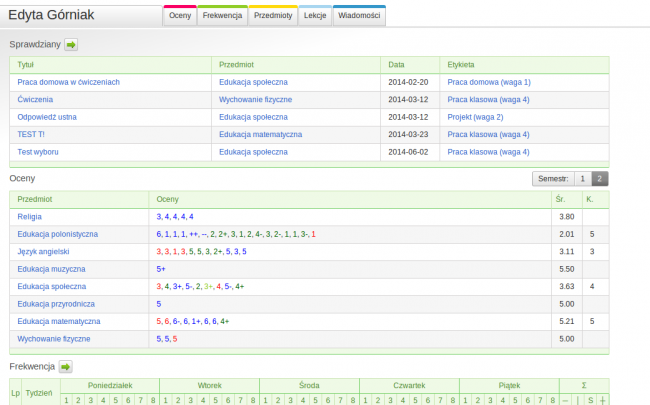
Task: Click the K. value 4 for Edukacja społeczna
Action: coord(592,286)
